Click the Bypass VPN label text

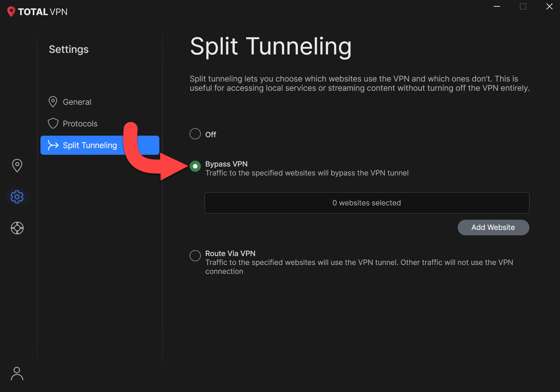[x=226, y=164]
